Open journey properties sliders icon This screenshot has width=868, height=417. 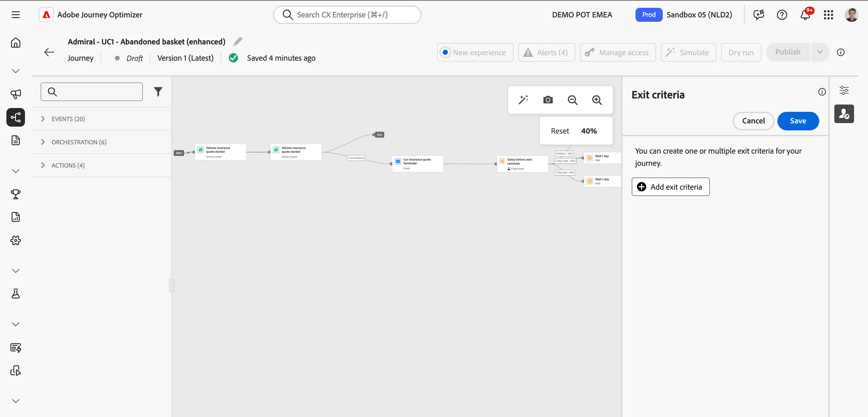click(x=844, y=90)
